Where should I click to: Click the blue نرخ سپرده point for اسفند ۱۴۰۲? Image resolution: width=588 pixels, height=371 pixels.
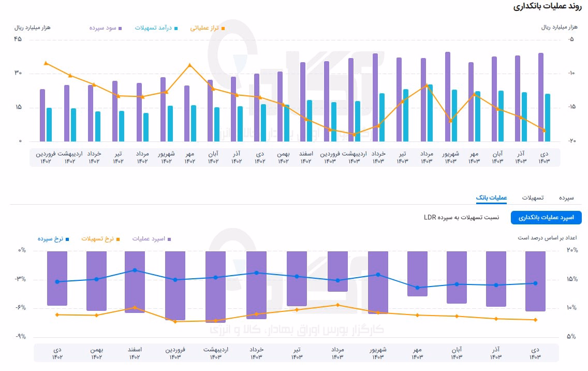(x=135, y=270)
